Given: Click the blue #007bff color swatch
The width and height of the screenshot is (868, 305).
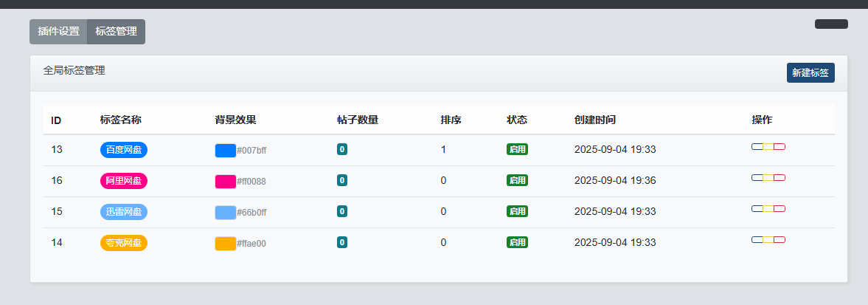Looking at the screenshot, I should tap(225, 150).
